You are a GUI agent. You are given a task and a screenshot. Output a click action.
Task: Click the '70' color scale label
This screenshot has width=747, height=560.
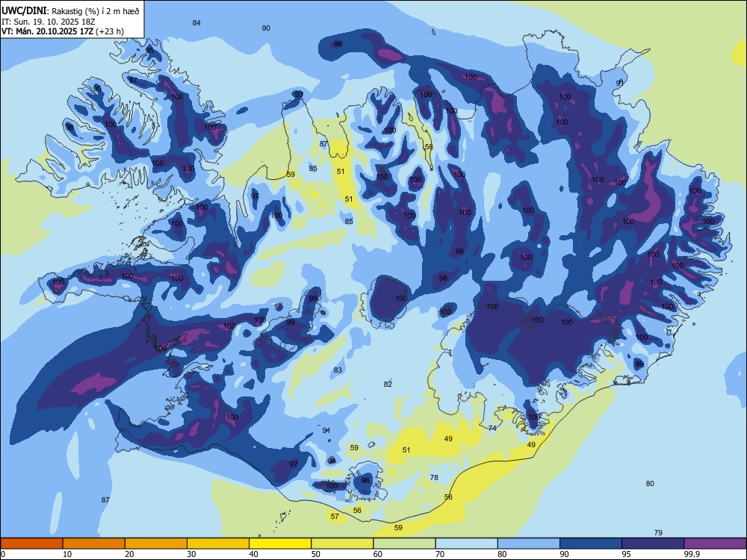[x=440, y=554]
